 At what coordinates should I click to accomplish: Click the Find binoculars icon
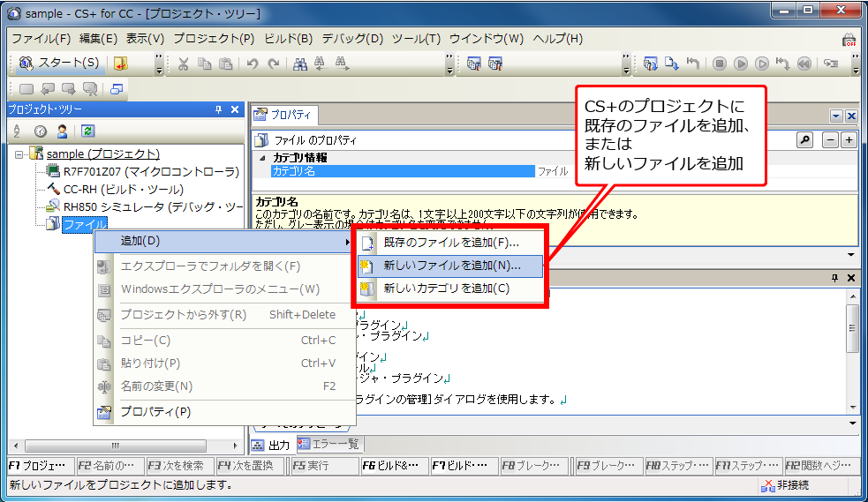300,64
